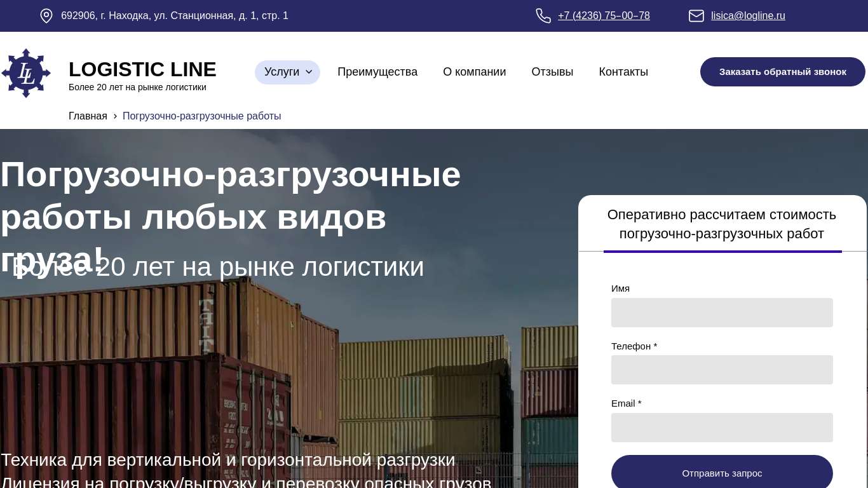The width and height of the screenshot is (868, 488).
Task: Submit the form with Отправить запрос
Action: [722, 473]
